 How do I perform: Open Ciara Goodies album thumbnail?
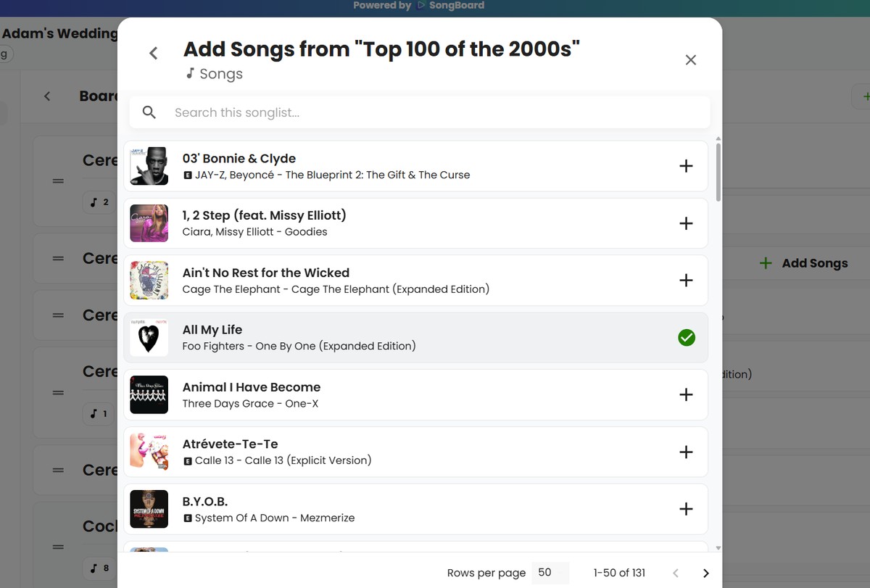coord(149,223)
